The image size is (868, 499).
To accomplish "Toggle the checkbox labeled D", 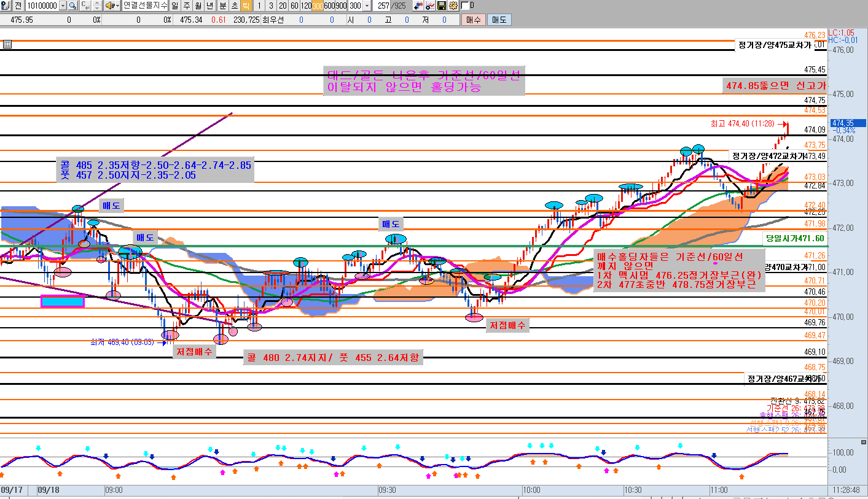I will [464, 6].
